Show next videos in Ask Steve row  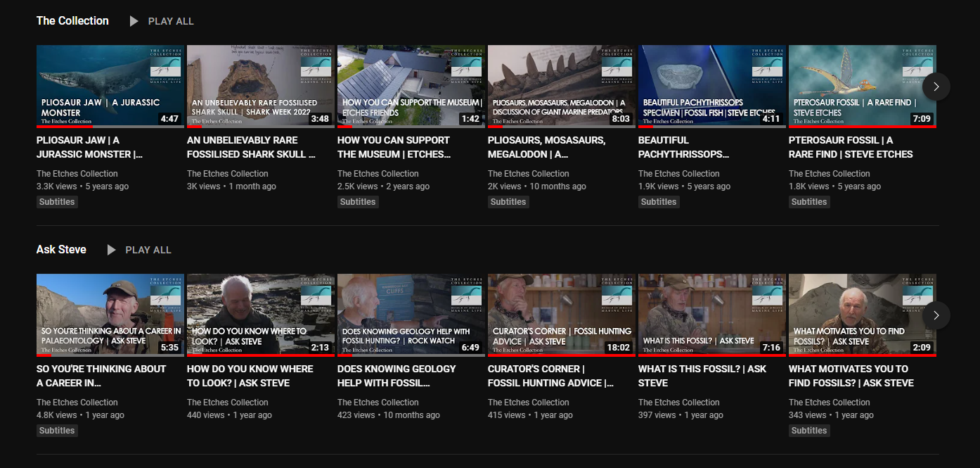click(936, 315)
